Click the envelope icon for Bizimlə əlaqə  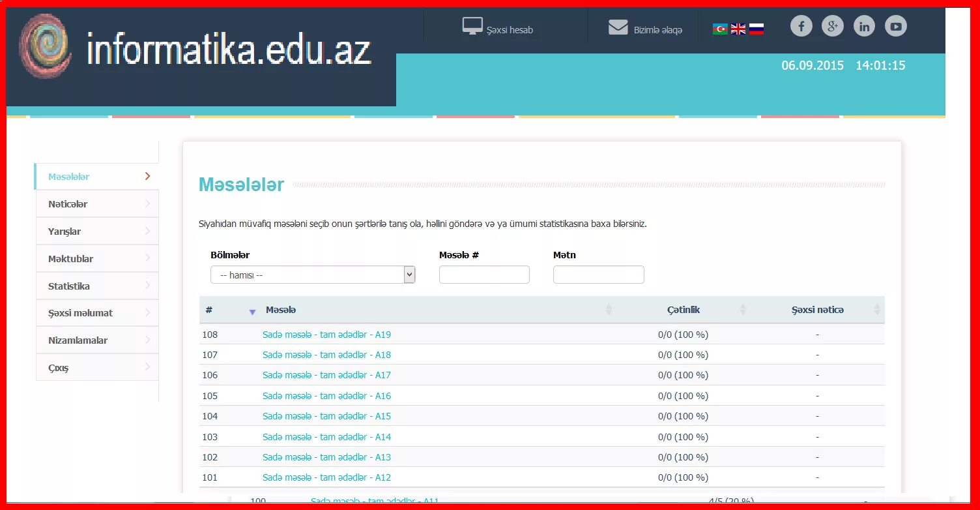[x=618, y=27]
